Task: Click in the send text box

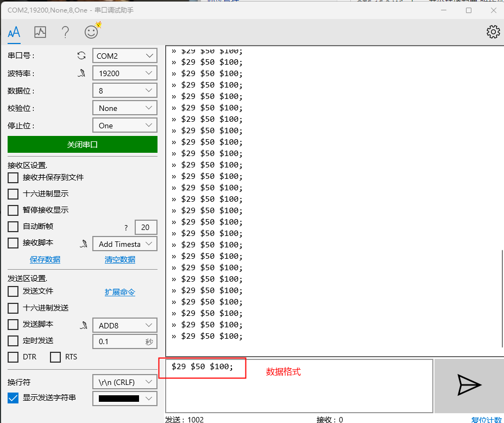Action: pyautogui.click(x=299, y=385)
